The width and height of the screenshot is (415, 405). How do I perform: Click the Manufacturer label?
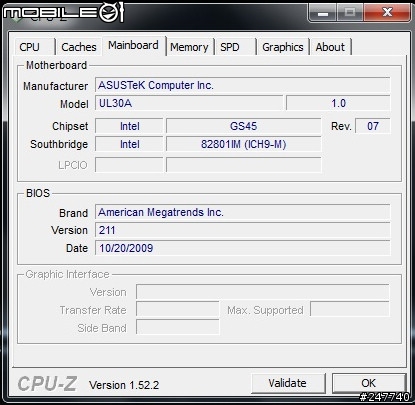coord(55,86)
